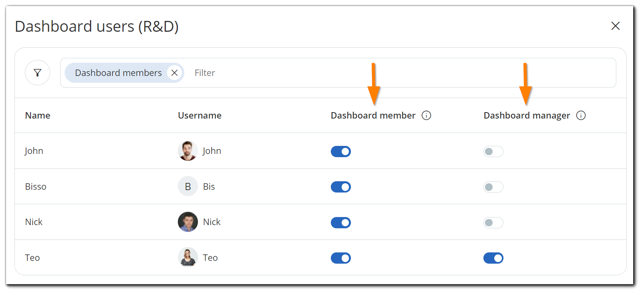The image size is (644, 295).
Task: Click Nick's profile picture
Action: coord(187,221)
